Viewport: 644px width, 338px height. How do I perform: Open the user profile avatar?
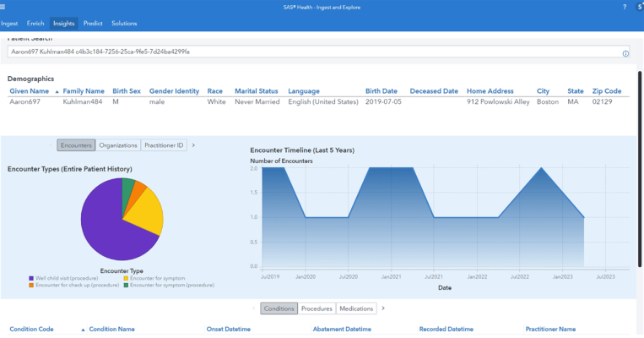pyautogui.click(x=638, y=7)
